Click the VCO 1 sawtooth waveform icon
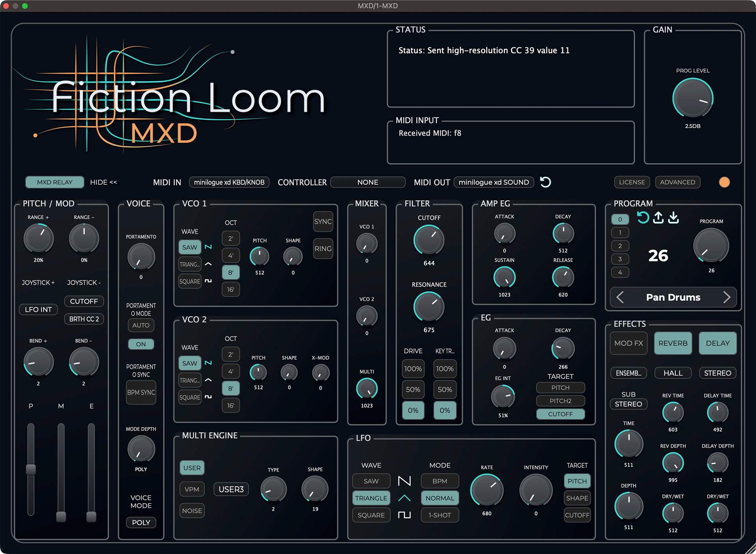This screenshot has width=756, height=554. pyautogui.click(x=208, y=247)
